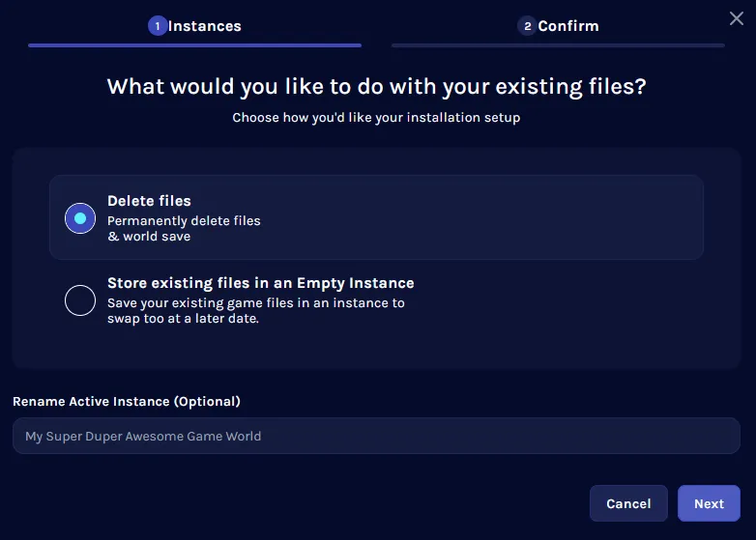Image resolution: width=756 pixels, height=540 pixels.
Task: Click the "Choose how you'd like" subtitle
Action: tap(376, 118)
